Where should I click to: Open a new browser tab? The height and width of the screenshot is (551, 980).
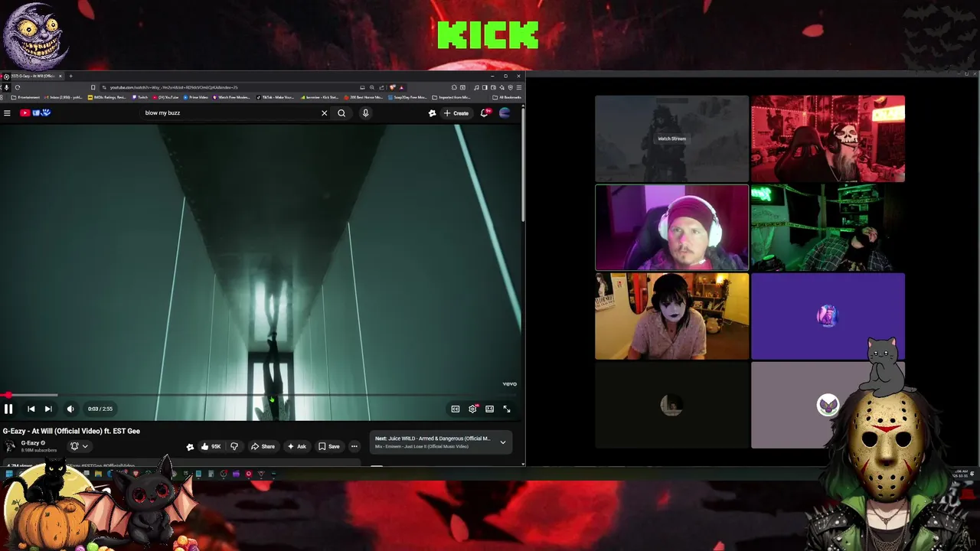70,76
